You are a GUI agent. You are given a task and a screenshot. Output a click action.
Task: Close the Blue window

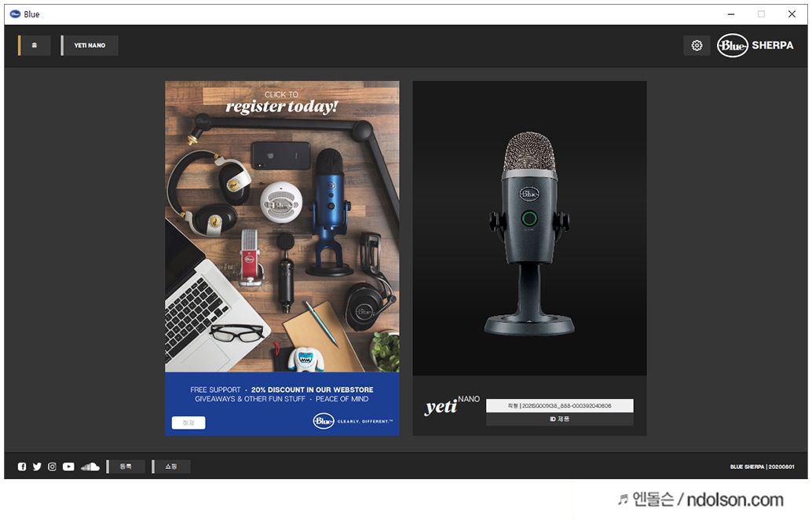[x=792, y=14]
